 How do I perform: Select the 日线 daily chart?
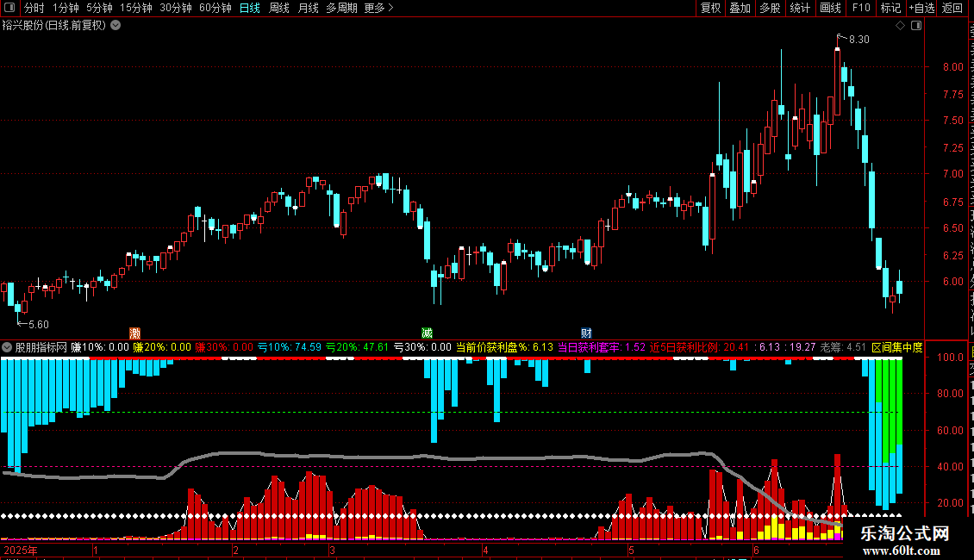250,8
